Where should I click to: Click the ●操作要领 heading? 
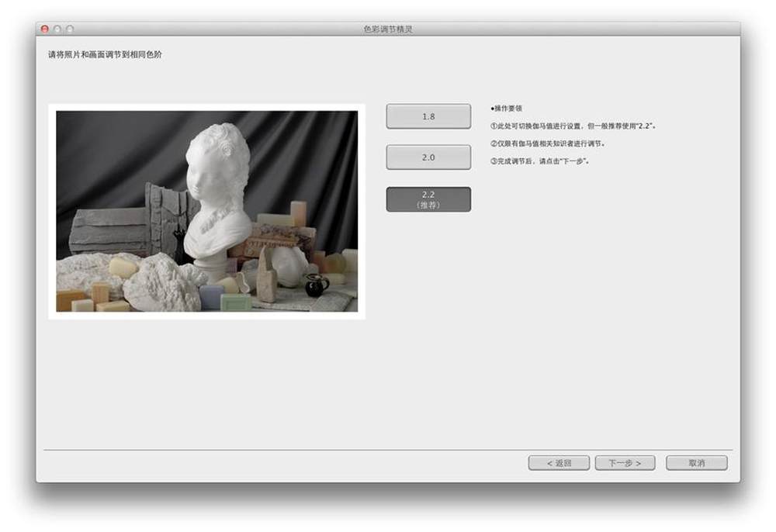pos(506,109)
